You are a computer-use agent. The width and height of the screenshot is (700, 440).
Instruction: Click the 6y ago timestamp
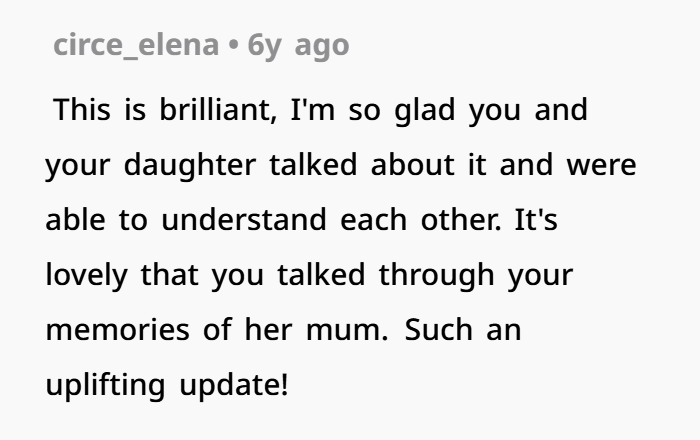298,46
